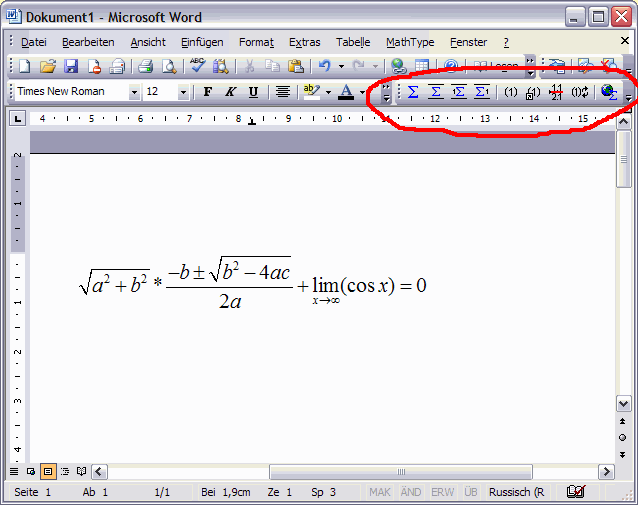Expand Formatting toolbar options chevron
This screenshot has width=638, height=505.
tap(386, 93)
